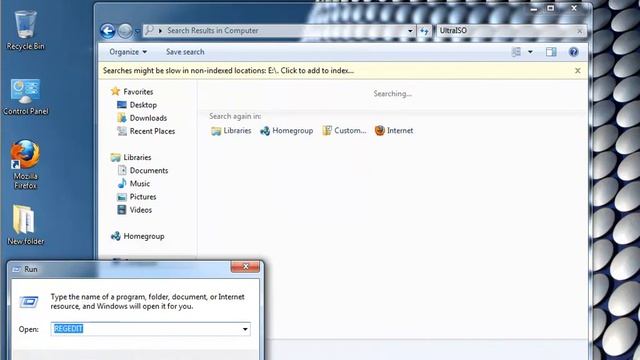Image resolution: width=640 pixels, height=360 pixels.
Task: Maximize the Explorer window
Action: 551,8
